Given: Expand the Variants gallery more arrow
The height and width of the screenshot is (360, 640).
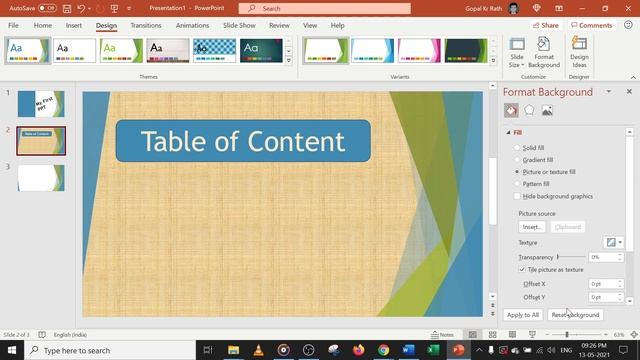Looking at the screenshot, I should [x=493, y=60].
